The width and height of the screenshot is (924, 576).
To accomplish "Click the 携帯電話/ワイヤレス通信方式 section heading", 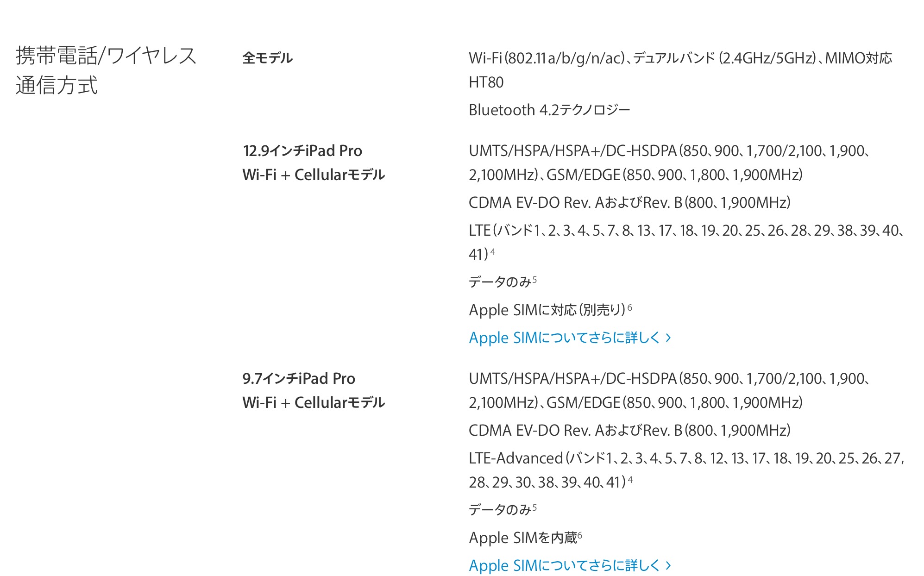I will [x=106, y=70].
